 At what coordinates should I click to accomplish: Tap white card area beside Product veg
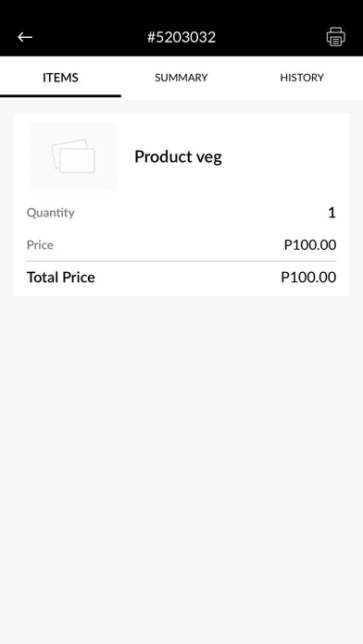pos(283,157)
